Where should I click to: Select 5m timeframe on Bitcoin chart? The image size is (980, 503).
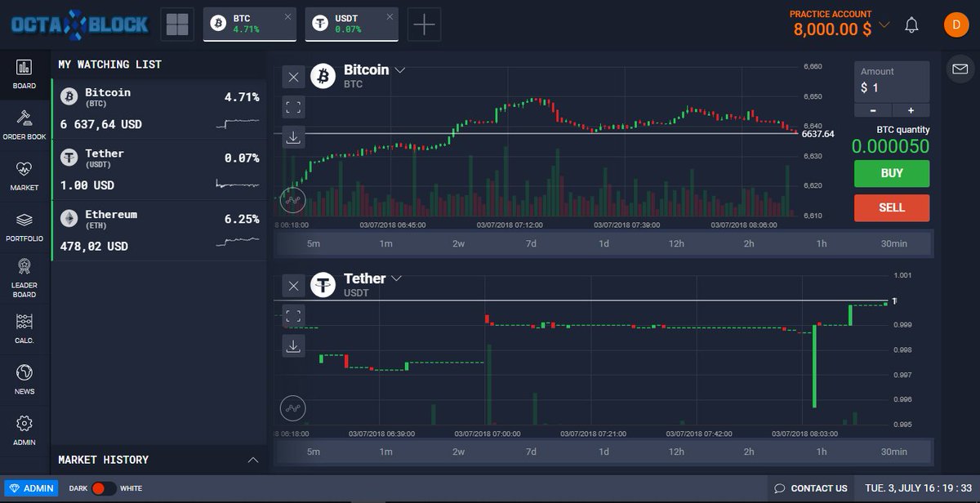pos(314,243)
